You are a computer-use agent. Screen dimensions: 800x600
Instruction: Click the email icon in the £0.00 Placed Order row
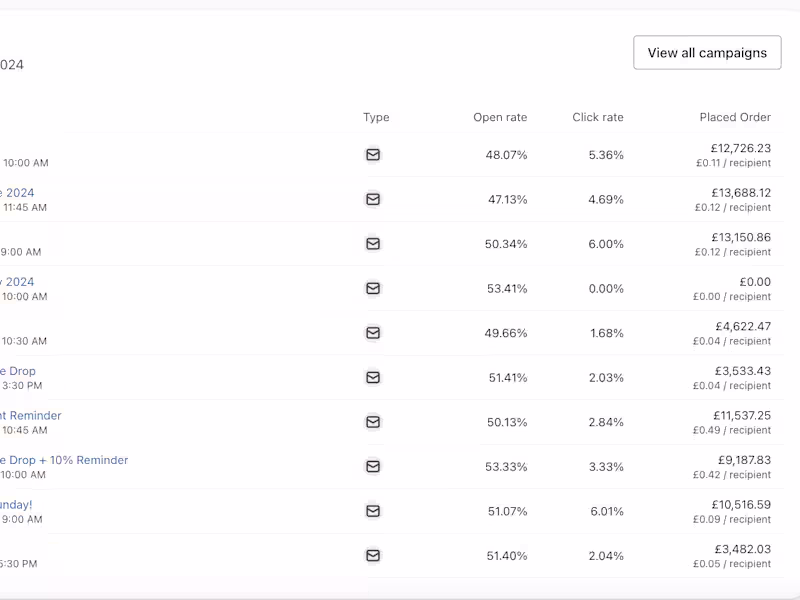click(373, 288)
